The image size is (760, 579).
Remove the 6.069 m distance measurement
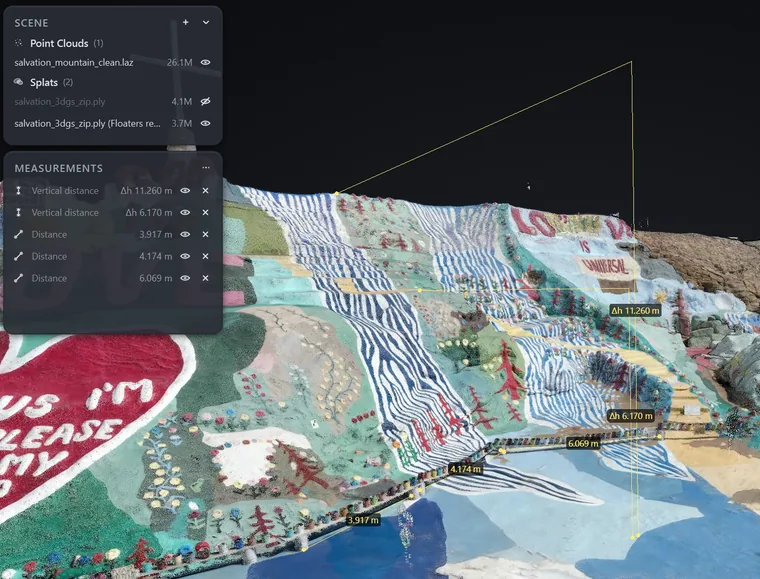click(x=206, y=278)
